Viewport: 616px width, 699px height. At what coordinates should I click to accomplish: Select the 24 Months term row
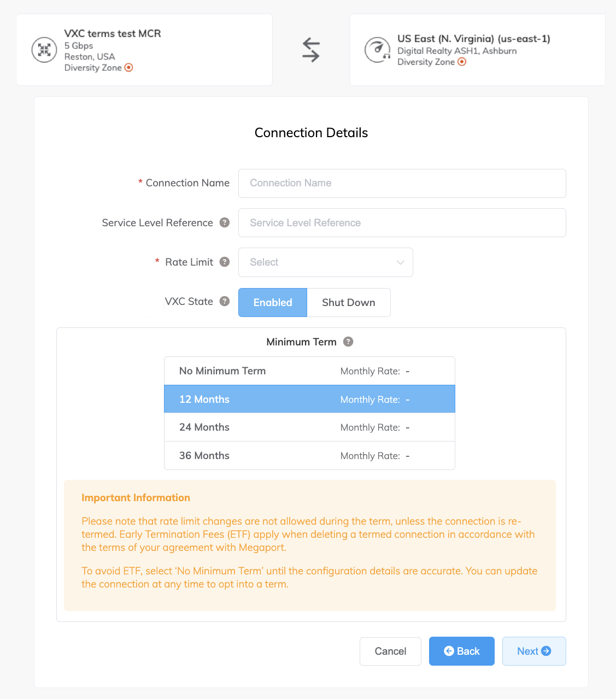coord(309,427)
